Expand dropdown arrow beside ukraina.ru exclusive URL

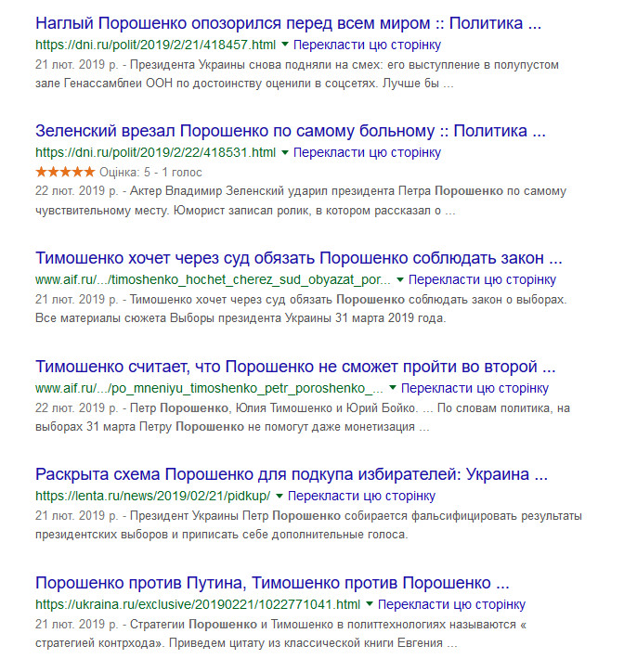pos(369,605)
